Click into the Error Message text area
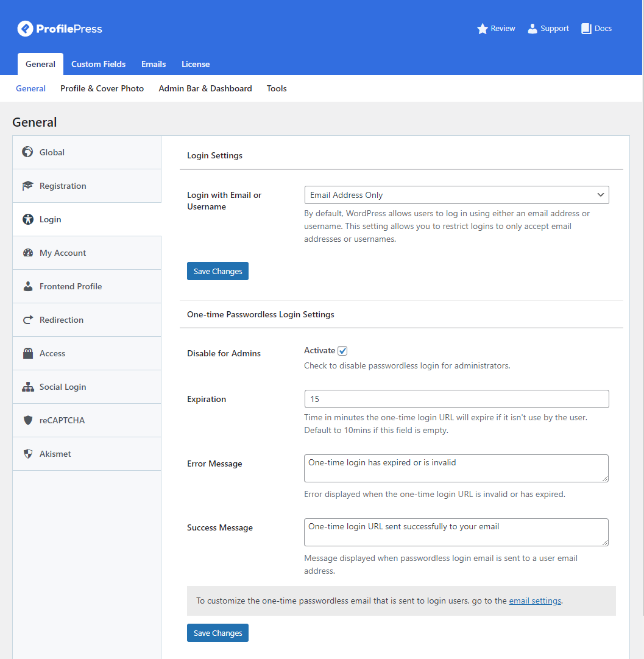 (x=456, y=468)
